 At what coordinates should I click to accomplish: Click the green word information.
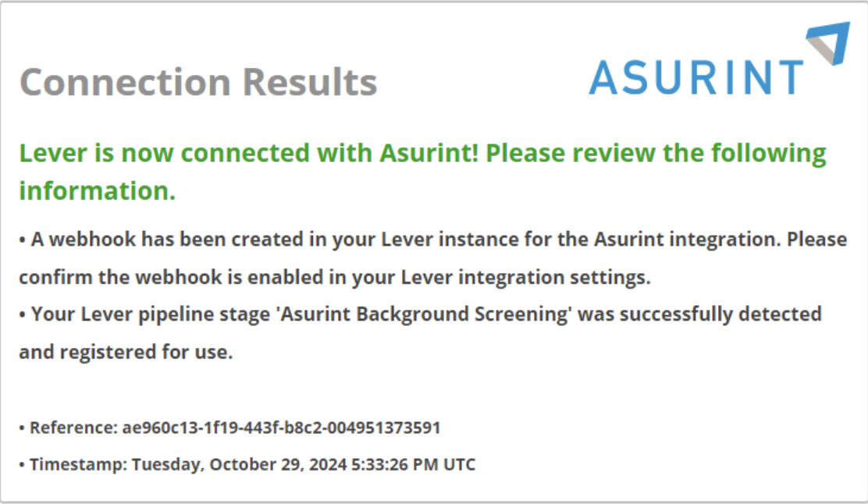[x=98, y=191]
